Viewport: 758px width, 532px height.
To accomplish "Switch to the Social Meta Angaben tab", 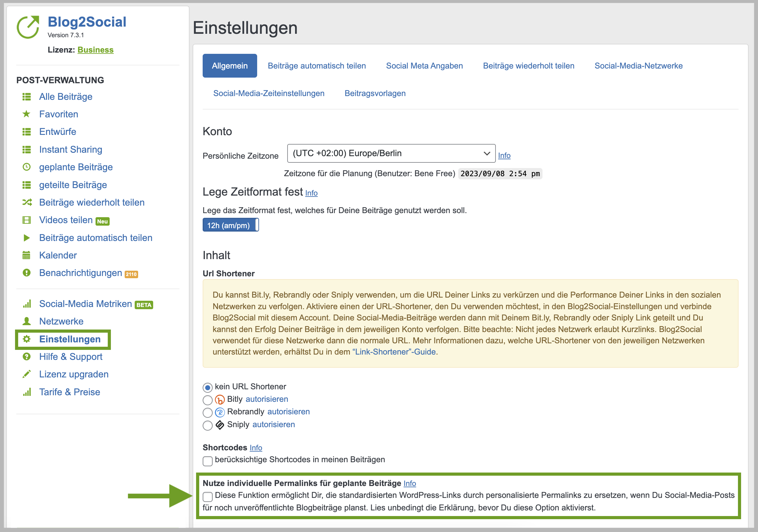I will [x=424, y=66].
